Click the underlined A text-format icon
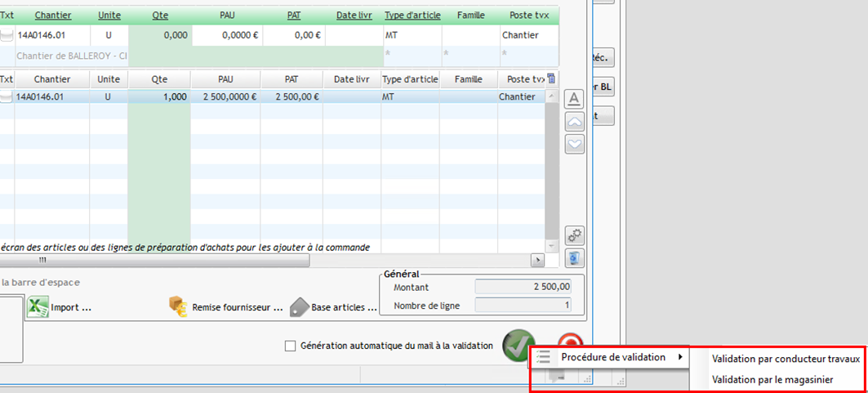This screenshot has height=393, width=868. coord(575,99)
